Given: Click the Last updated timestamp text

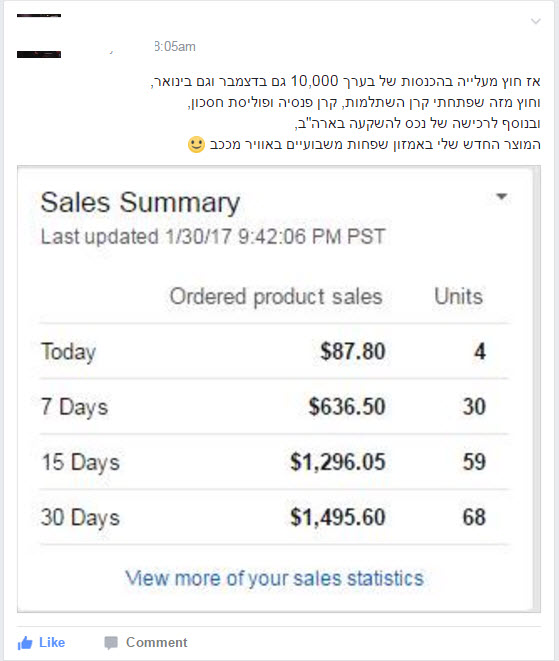Looking at the screenshot, I should click(213, 236).
